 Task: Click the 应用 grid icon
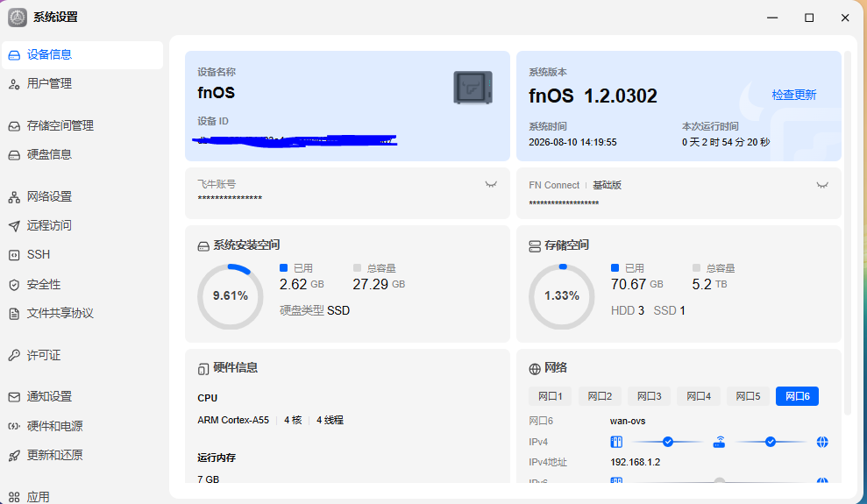coord(14,497)
